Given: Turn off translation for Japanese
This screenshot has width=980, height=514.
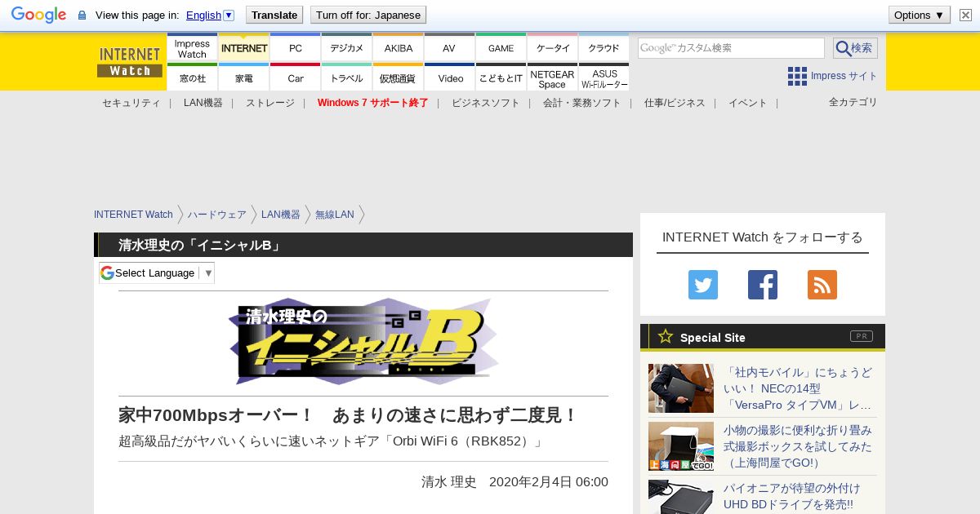Looking at the screenshot, I should [x=368, y=15].
